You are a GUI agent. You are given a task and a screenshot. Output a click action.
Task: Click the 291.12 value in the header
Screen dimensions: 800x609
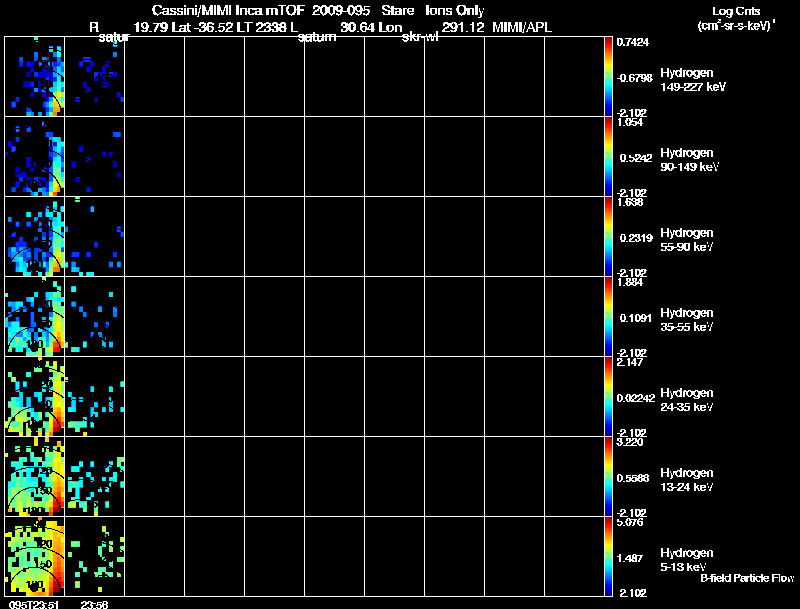pyautogui.click(x=463, y=28)
